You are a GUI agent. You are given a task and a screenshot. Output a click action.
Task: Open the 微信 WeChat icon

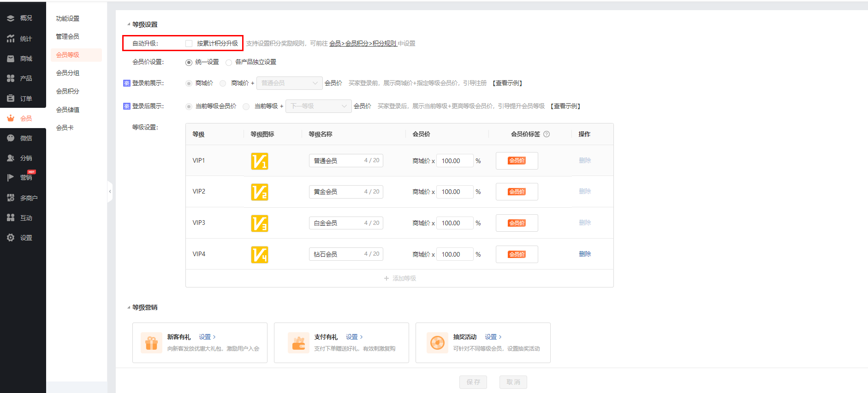[x=11, y=138]
